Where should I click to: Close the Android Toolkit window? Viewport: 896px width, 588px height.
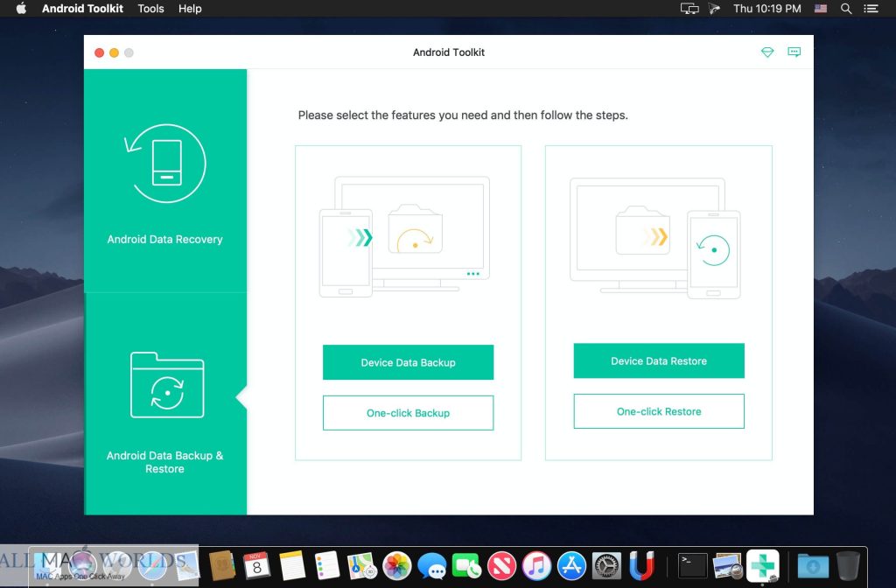[x=100, y=52]
